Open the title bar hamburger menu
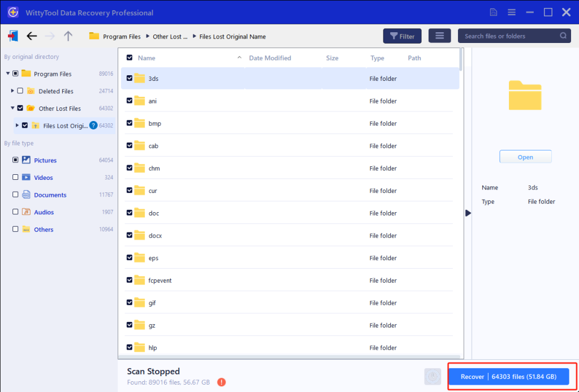 pos(512,12)
